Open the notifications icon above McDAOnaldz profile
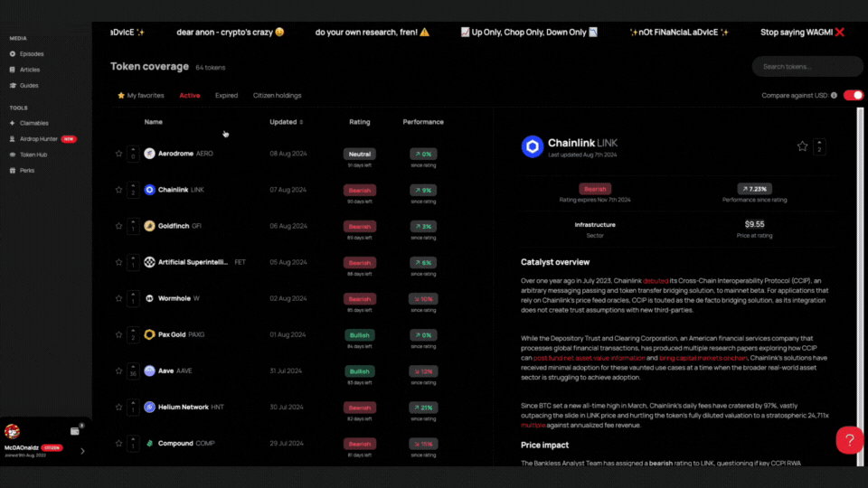Viewport: 868px width, 488px height. tap(75, 431)
